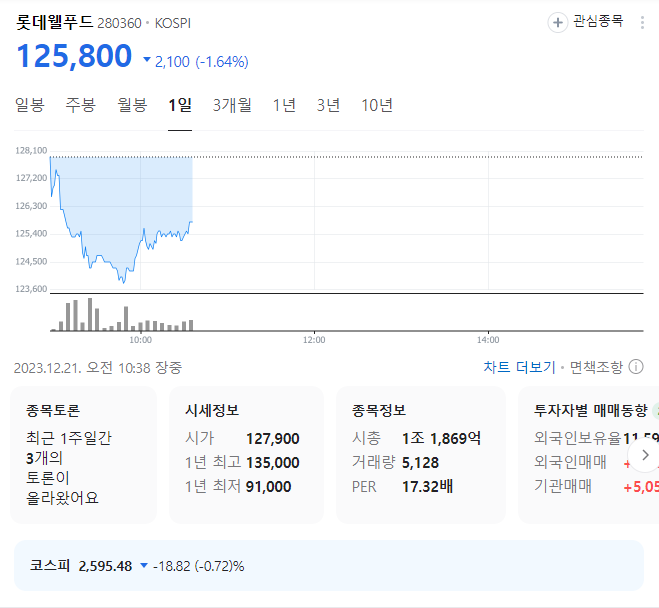Click the KOSPI market label
The width and height of the screenshot is (659, 608).
[x=173, y=23]
